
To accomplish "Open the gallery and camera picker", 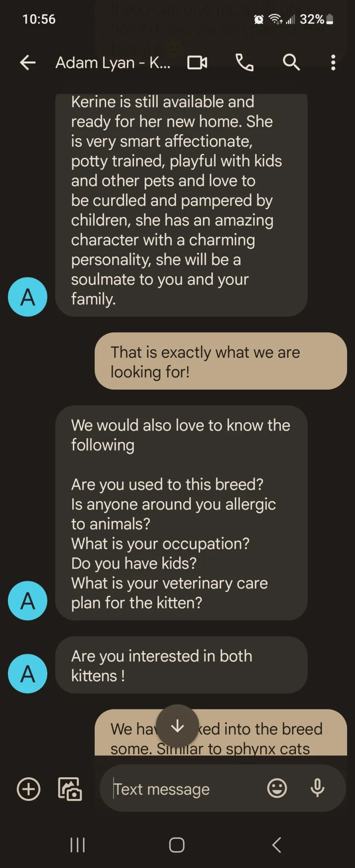I will [x=70, y=789].
